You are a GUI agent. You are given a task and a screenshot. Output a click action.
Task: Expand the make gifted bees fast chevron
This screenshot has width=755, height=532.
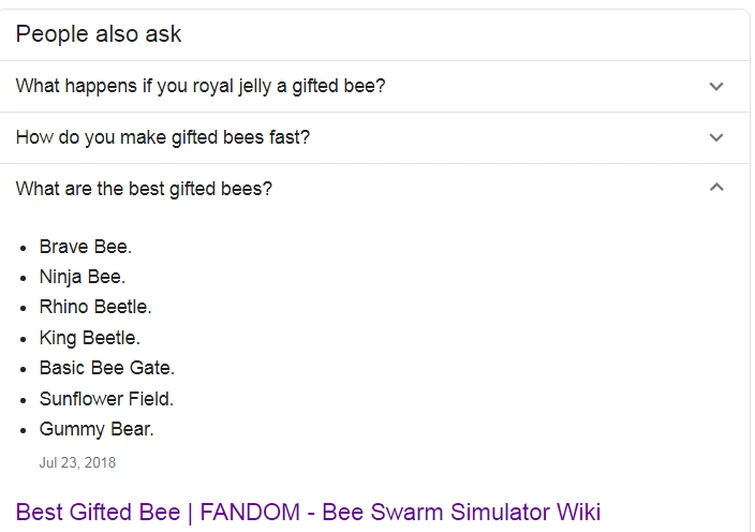(716, 138)
